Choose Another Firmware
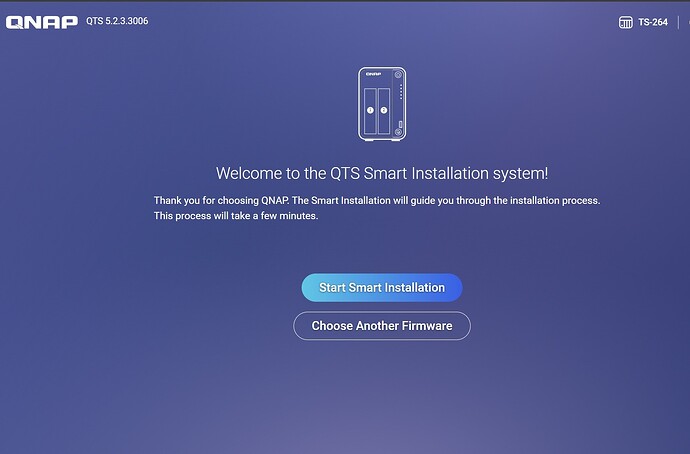 point(381,326)
